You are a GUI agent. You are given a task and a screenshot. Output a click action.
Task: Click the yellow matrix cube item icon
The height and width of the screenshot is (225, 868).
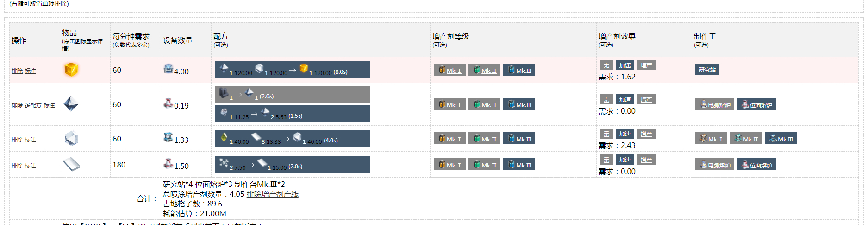(71, 70)
